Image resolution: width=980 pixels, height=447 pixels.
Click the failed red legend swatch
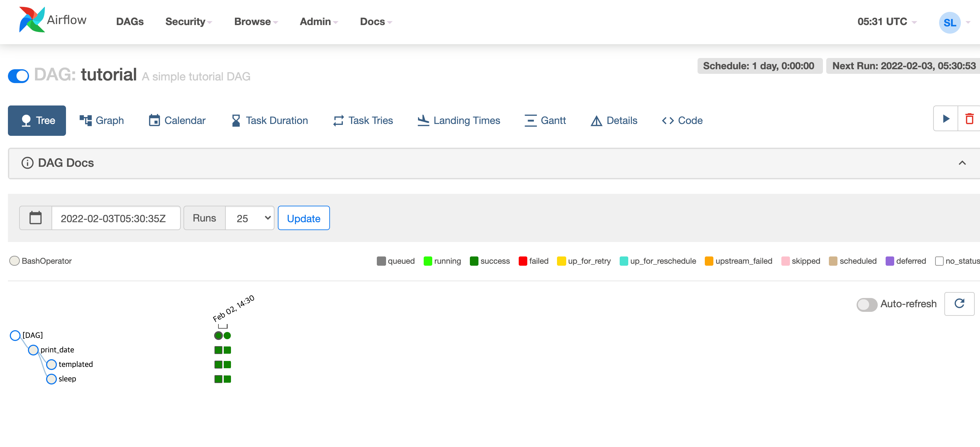pos(523,261)
